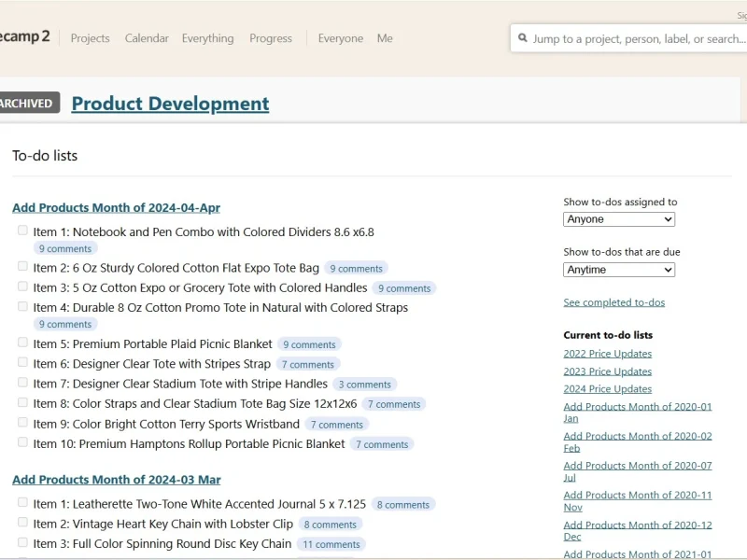Click the search magnifier icon

click(x=523, y=38)
